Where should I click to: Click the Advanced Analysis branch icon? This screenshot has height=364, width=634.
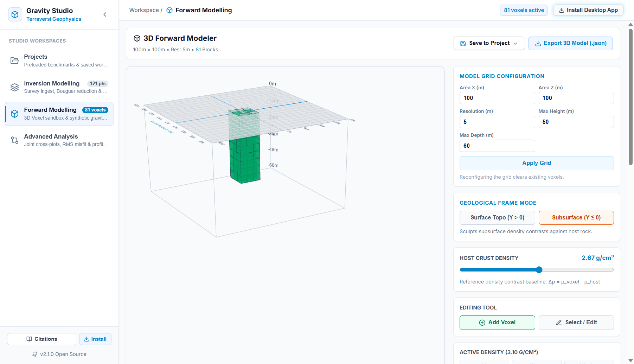[x=14, y=140]
